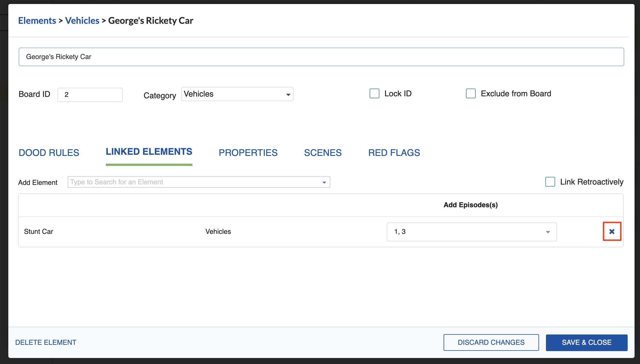
Task: View the RED FLAGS tab
Action: [x=394, y=152]
